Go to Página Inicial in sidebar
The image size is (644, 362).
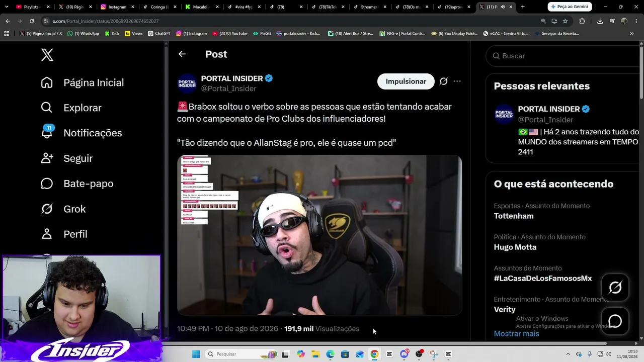(x=82, y=82)
